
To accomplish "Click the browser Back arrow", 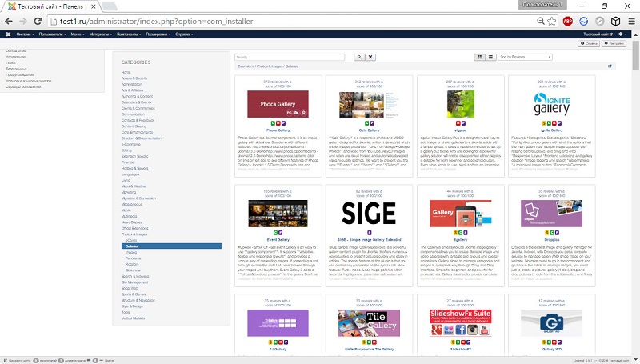I will (9, 22).
